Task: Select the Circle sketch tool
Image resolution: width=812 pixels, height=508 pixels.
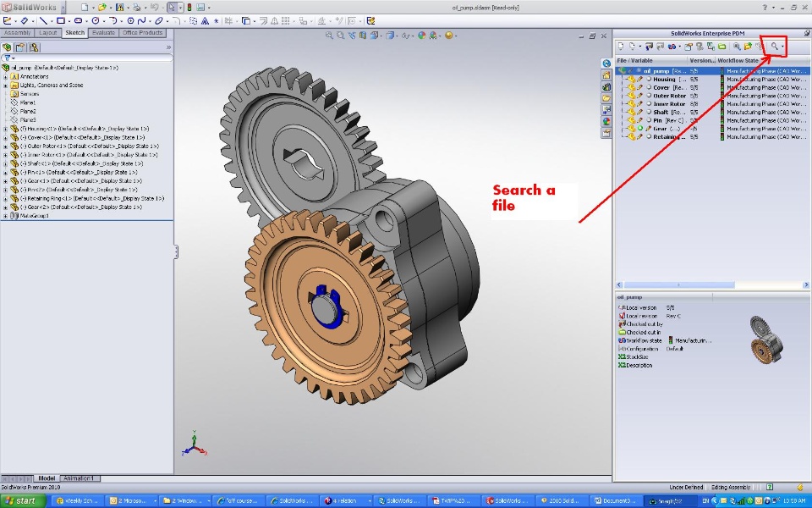Action: [96, 20]
